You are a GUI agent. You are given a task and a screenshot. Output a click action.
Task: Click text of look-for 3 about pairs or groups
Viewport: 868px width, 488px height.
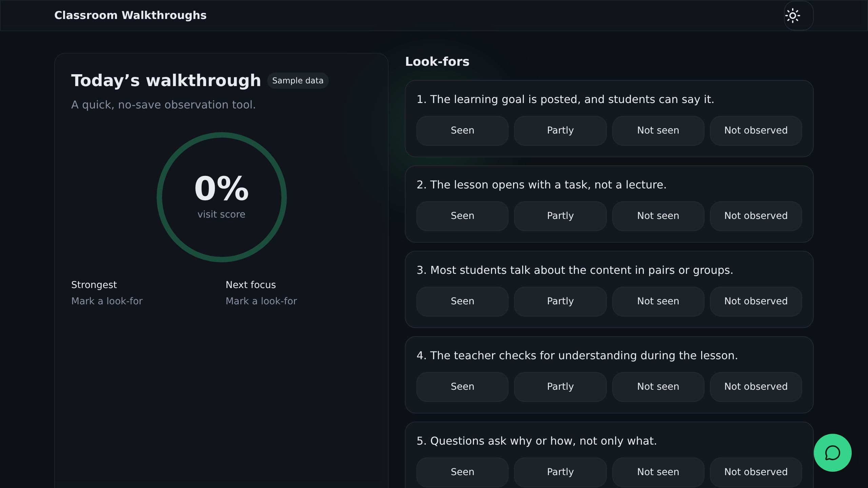(575, 270)
